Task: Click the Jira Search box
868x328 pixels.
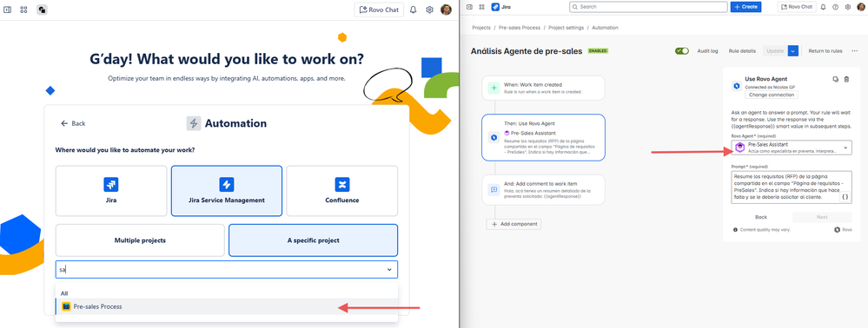Action: (x=648, y=7)
